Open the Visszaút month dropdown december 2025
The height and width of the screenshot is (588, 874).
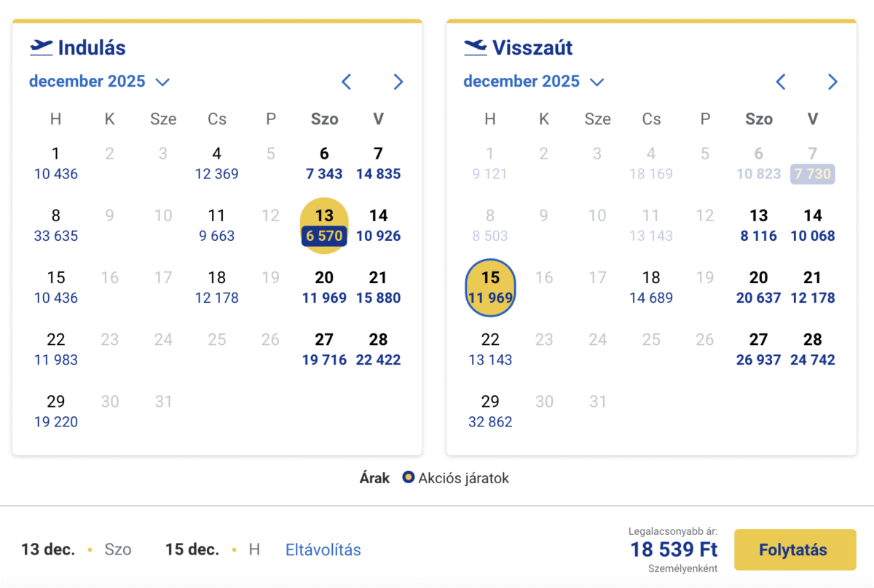coord(533,82)
